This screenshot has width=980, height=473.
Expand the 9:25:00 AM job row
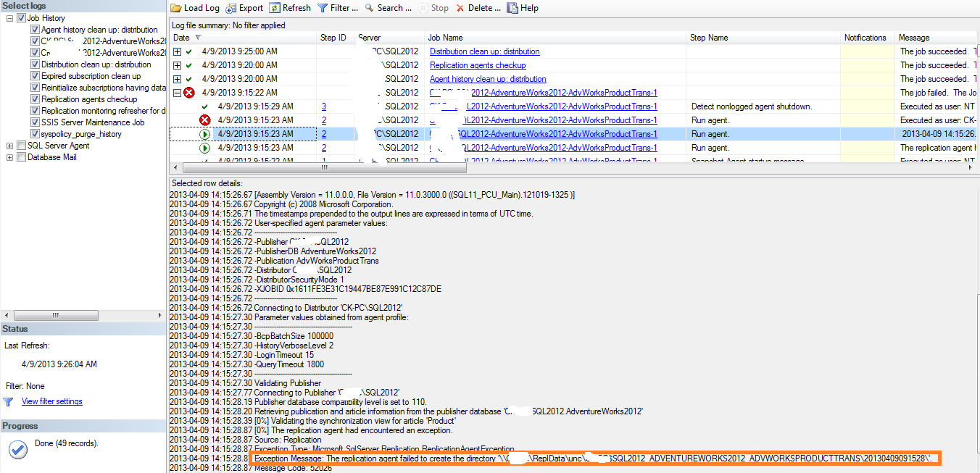coord(177,51)
